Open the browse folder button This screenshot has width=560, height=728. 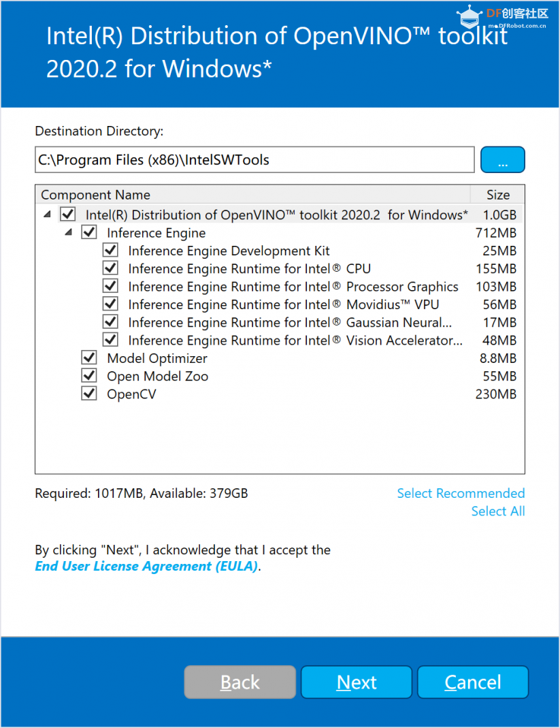(x=502, y=160)
